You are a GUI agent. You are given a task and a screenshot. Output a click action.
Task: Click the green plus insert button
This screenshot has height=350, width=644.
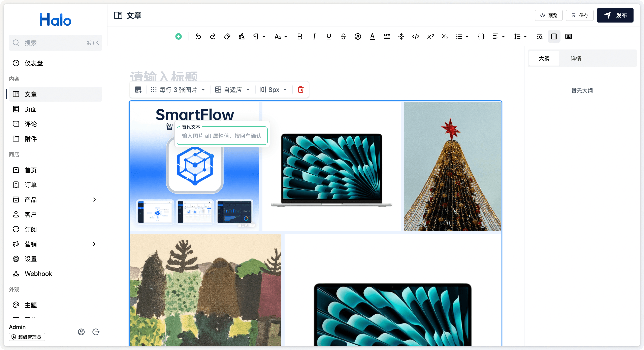(179, 36)
